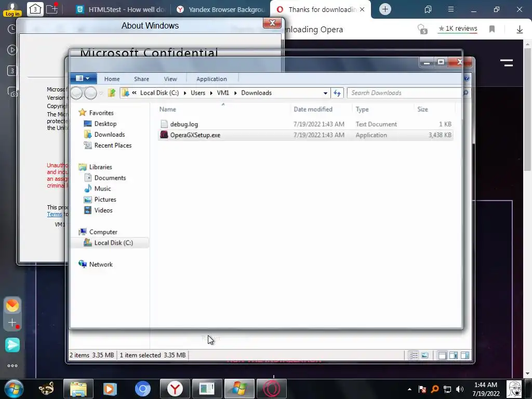Click the video play sidebar icon
The image size is (532, 399).
click(12, 50)
